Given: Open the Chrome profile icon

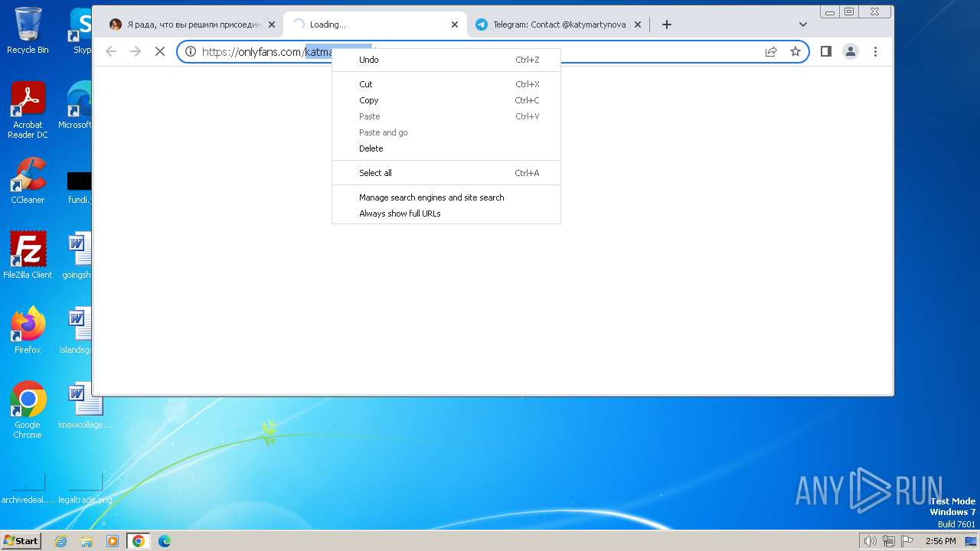Looking at the screenshot, I should 851,51.
